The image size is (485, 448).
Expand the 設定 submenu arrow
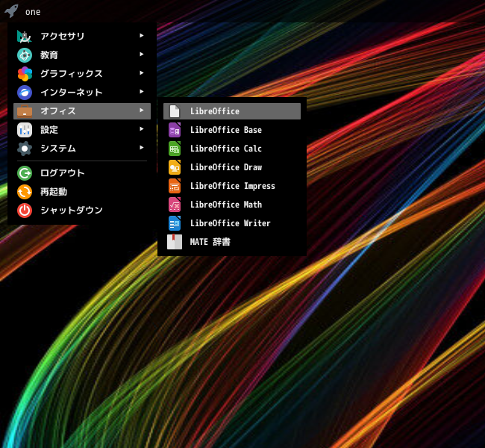141,128
